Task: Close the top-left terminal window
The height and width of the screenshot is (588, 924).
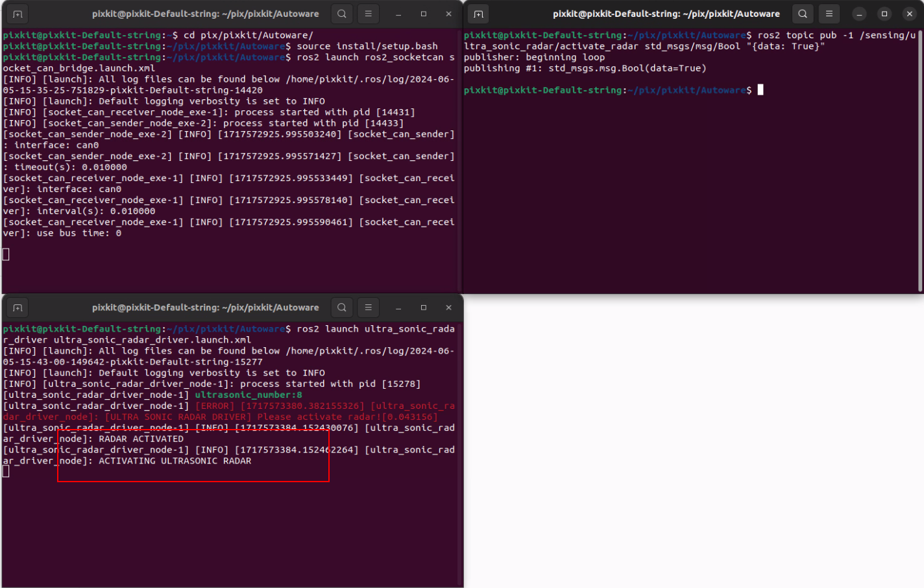Action: pos(448,14)
